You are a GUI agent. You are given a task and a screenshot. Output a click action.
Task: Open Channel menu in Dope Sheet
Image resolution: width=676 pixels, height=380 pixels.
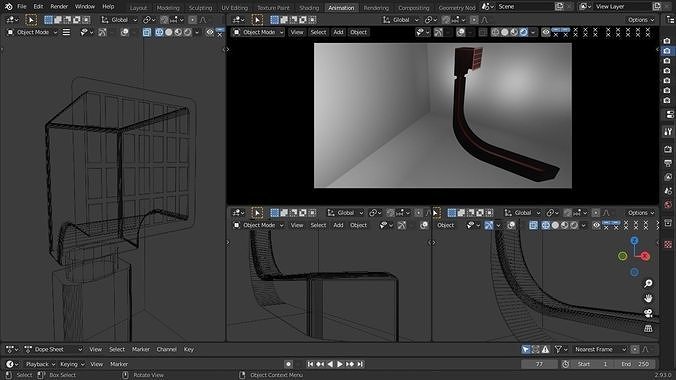pyautogui.click(x=166, y=349)
